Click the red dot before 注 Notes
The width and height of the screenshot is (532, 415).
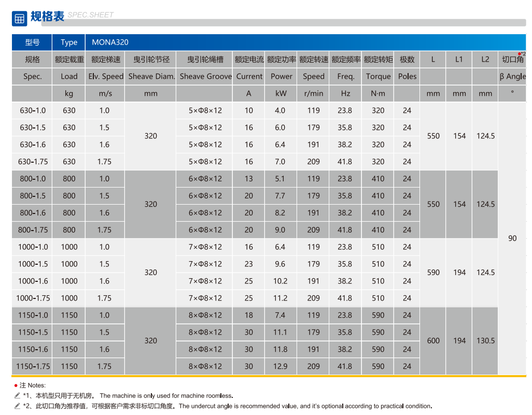point(16,385)
